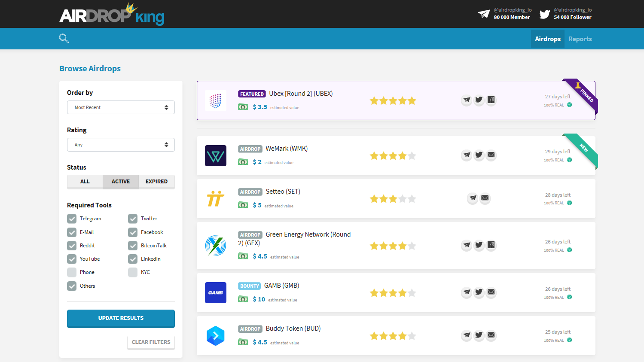Click Telegram icon on WeMark row

[467, 155]
